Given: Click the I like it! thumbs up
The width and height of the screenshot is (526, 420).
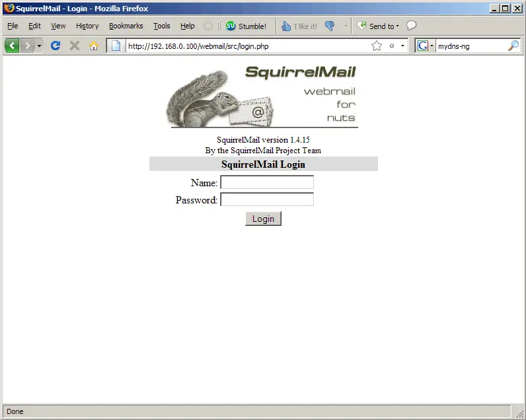Looking at the screenshot, I should 299,26.
